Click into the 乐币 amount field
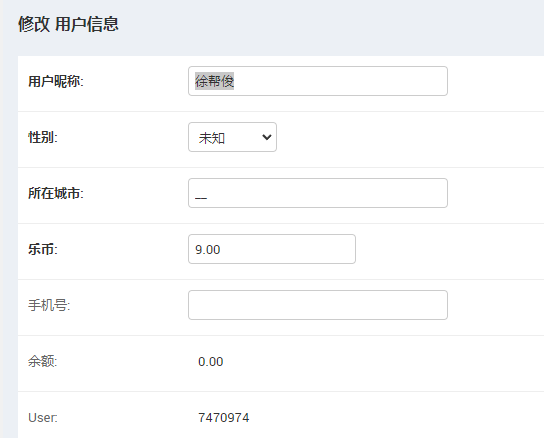 (272, 249)
